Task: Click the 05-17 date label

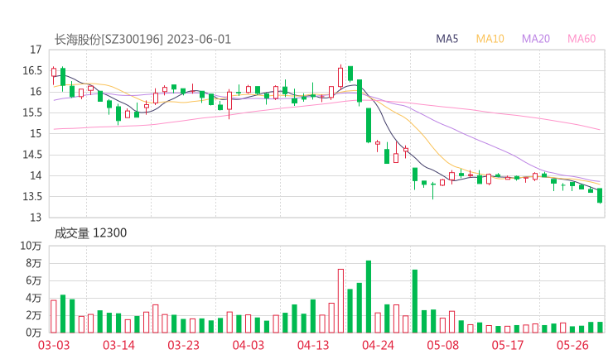Action: (x=508, y=345)
